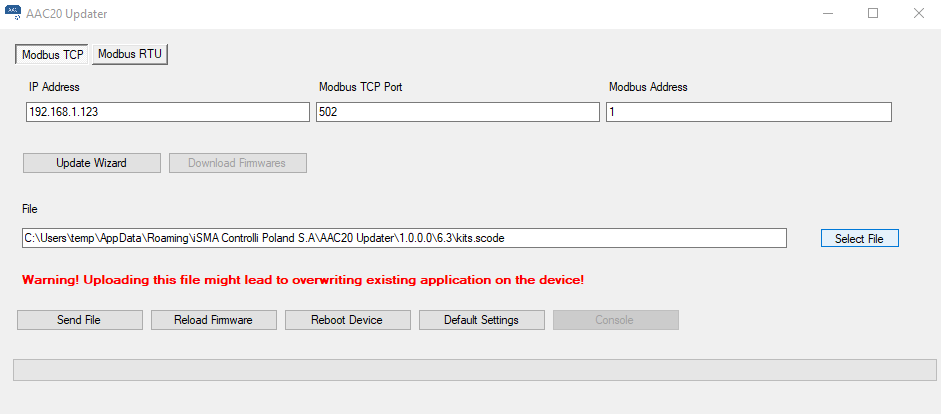Browse with the Select File button
Image resolution: width=941 pixels, height=414 pixels.
click(x=859, y=238)
